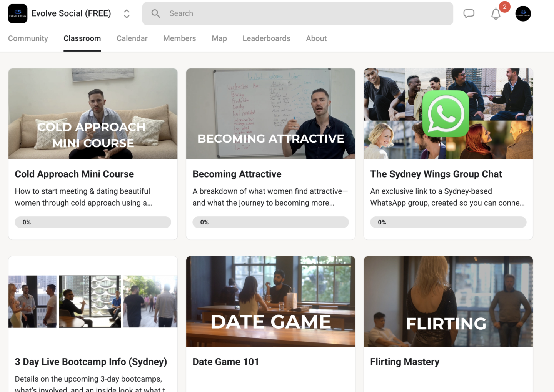Click the red notification count badge
This screenshot has height=392, width=554.
pyautogui.click(x=504, y=7)
